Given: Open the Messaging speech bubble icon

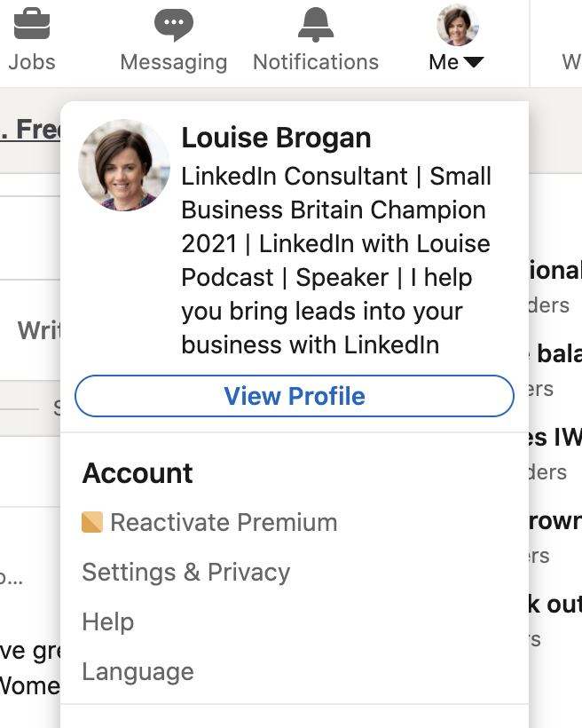Looking at the screenshot, I should coord(174,25).
